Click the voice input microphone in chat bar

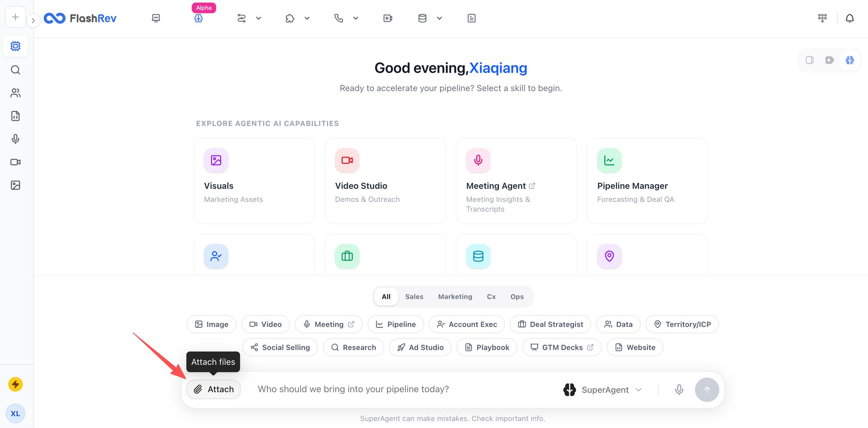click(x=679, y=390)
